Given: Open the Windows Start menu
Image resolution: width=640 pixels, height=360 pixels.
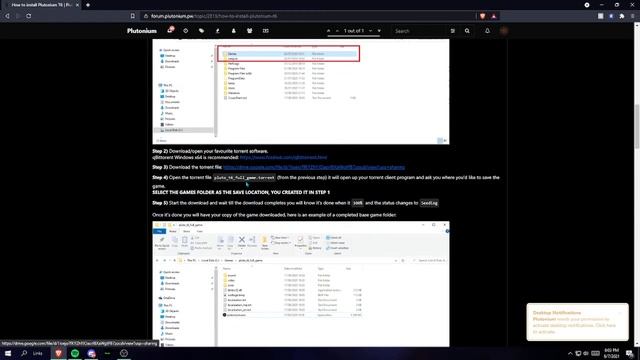Looking at the screenshot, I should pyautogui.click(x=8, y=353).
